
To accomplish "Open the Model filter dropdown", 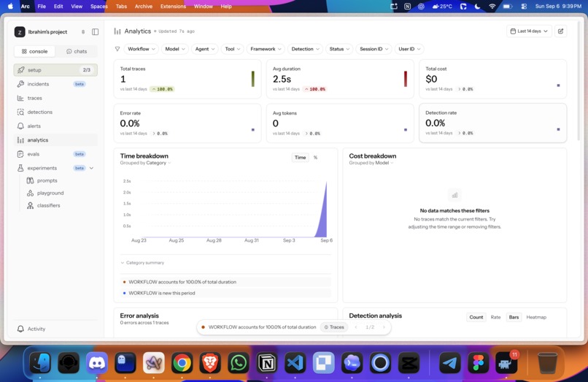I will pos(175,49).
